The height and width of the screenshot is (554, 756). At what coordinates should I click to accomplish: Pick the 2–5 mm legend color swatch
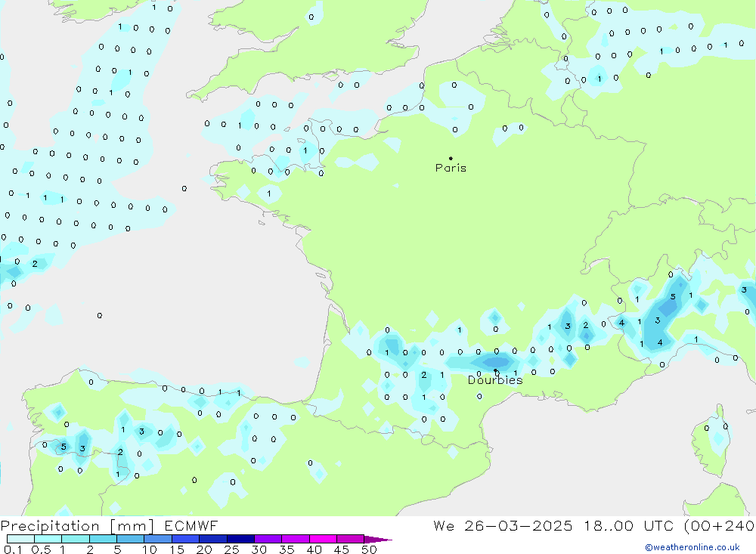[103, 539]
